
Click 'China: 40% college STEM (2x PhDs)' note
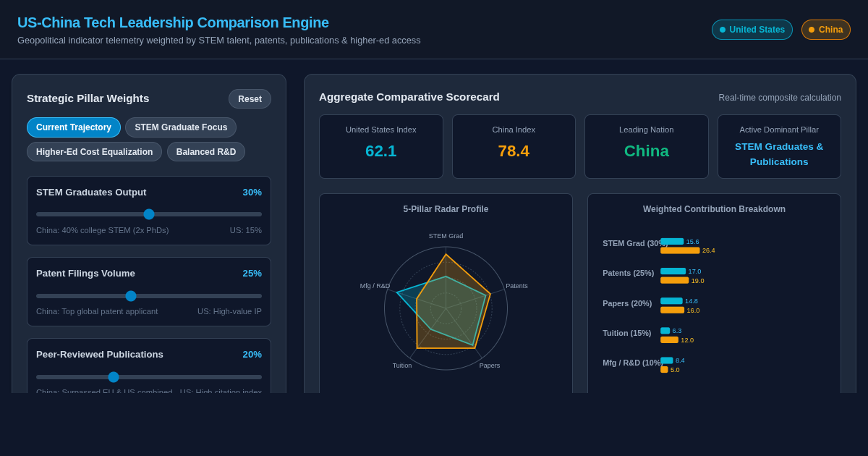[x=103, y=230]
